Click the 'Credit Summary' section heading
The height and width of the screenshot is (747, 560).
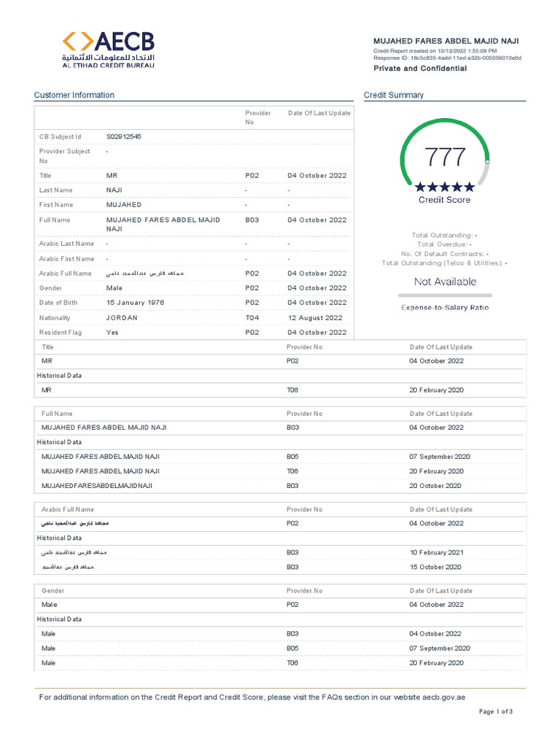pyautogui.click(x=393, y=95)
